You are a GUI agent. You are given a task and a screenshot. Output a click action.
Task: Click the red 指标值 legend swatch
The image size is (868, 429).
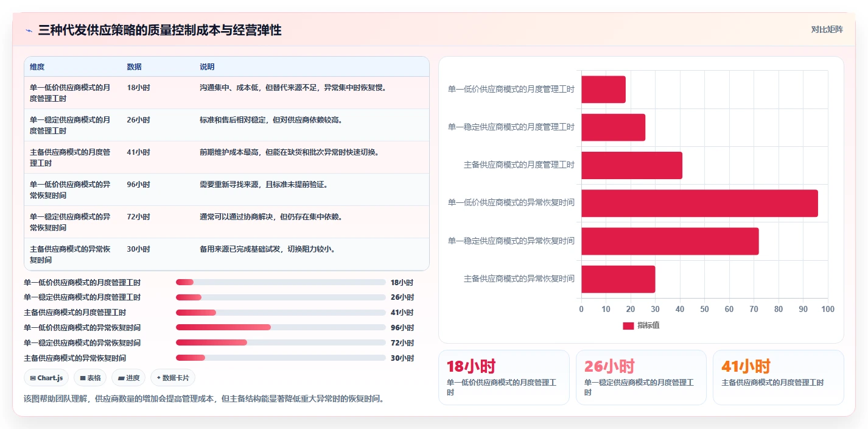(628, 325)
